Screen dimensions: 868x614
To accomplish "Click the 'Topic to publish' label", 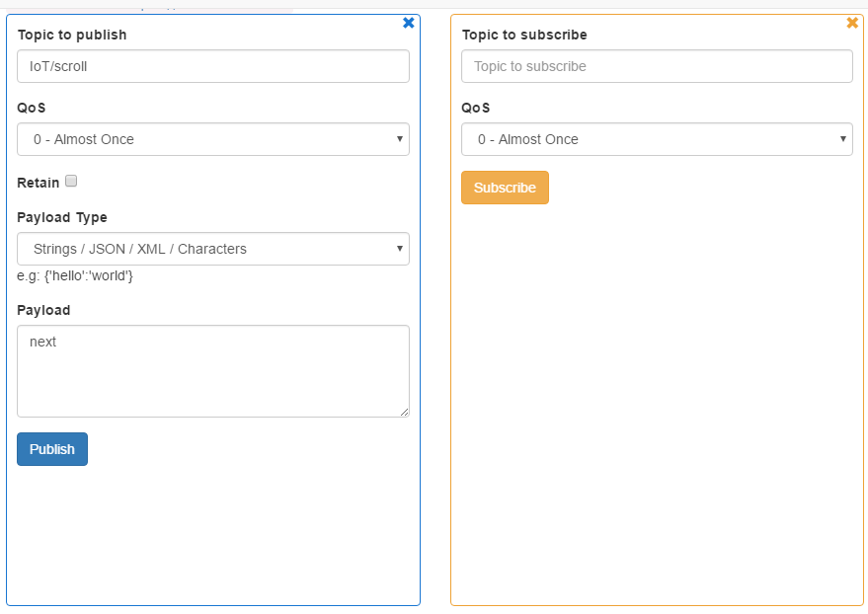I will click(x=72, y=35).
